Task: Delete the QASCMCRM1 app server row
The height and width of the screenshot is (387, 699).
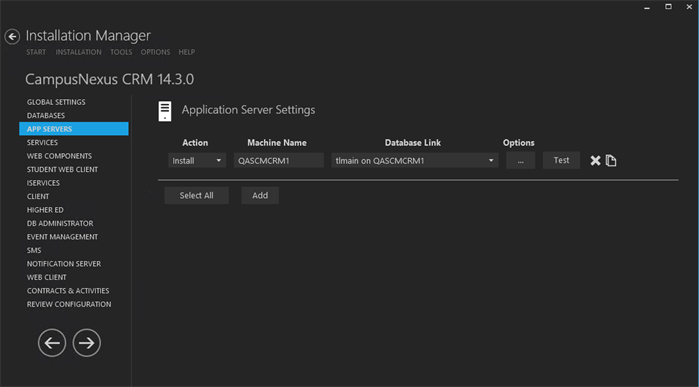Action: click(595, 161)
